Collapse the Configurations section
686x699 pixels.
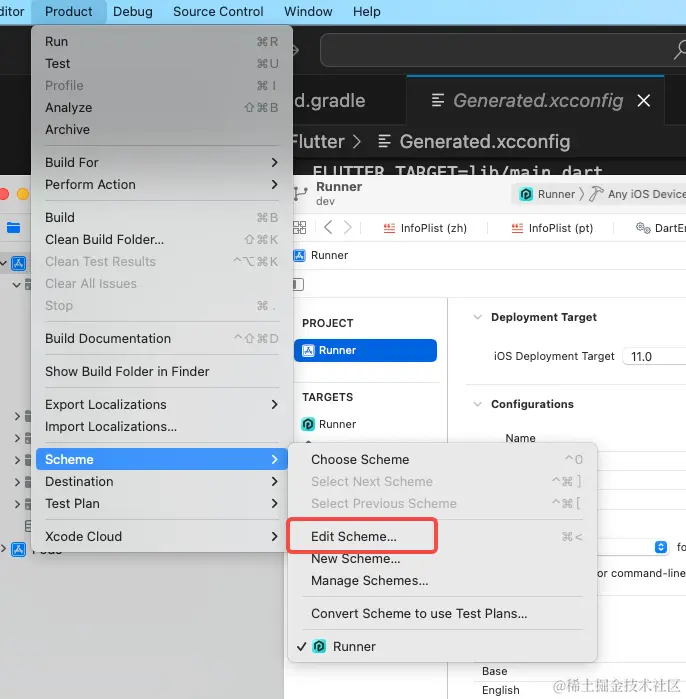(x=477, y=404)
